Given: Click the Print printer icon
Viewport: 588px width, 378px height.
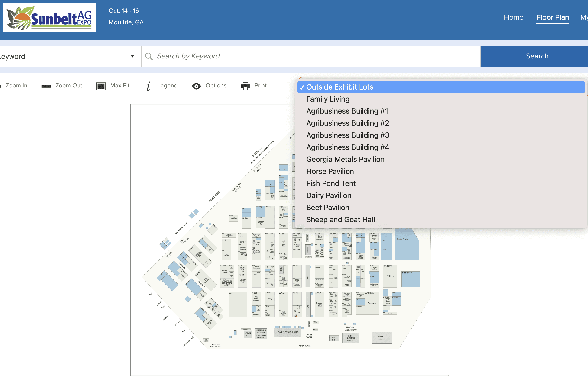Looking at the screenshot, I should click(245, 86).
